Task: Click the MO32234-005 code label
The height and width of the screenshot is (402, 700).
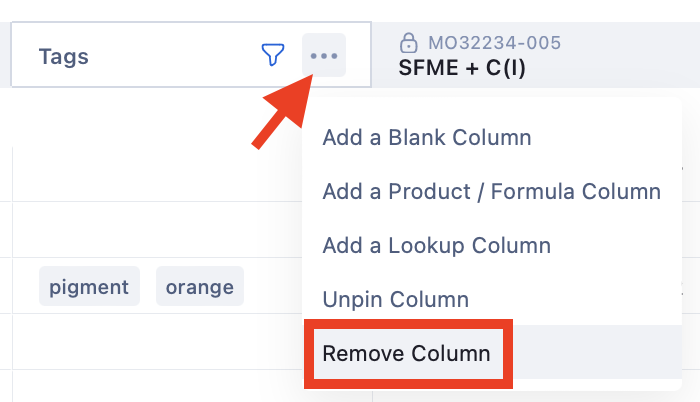Action: pos(494,43)
